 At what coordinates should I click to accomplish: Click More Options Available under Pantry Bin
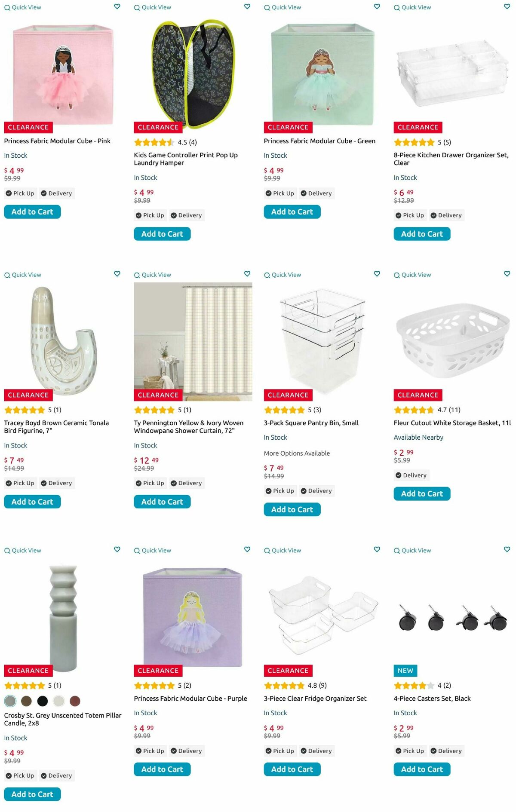pyautogui.click(x=297, y=453)
